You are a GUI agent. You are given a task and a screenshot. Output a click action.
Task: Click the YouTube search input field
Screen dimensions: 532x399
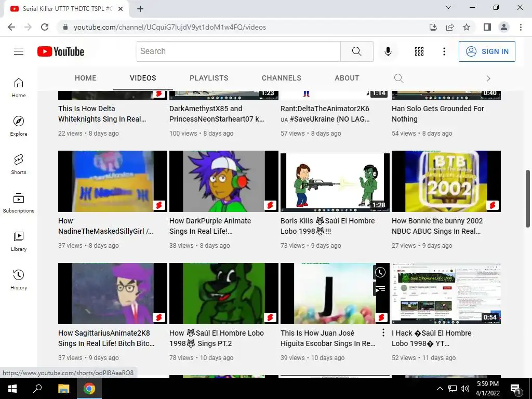coord(238,51)
